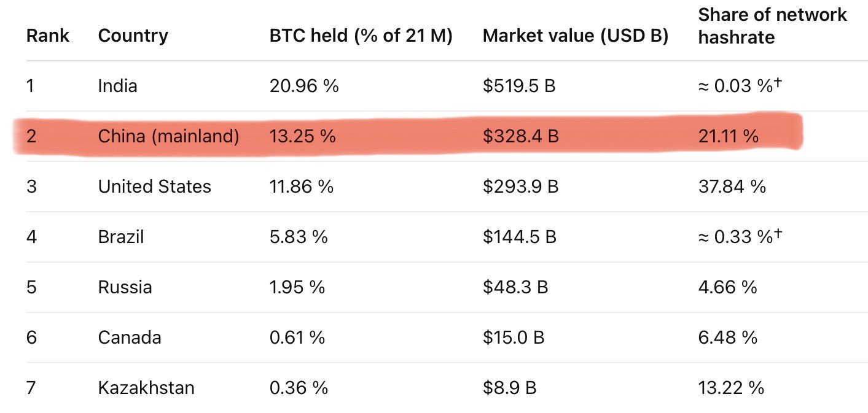Select Brazil's ≈ 0.33 % hashrate value

[740, 237]
